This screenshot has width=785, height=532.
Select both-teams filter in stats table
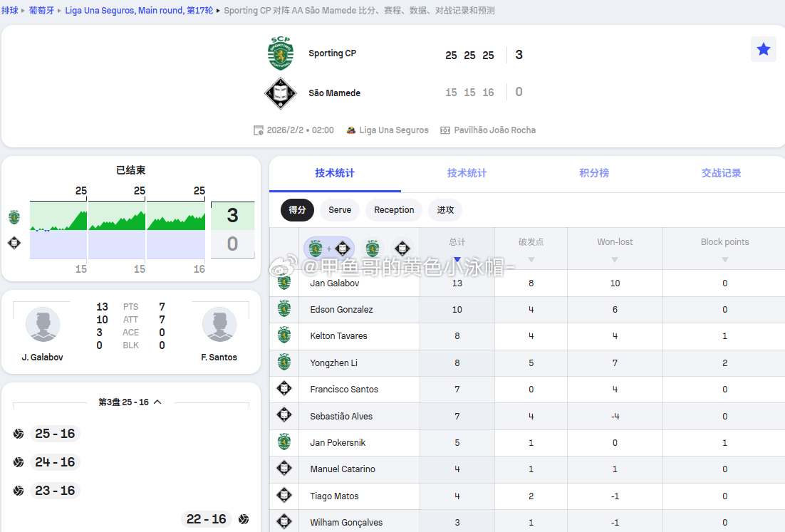point(329,249)
